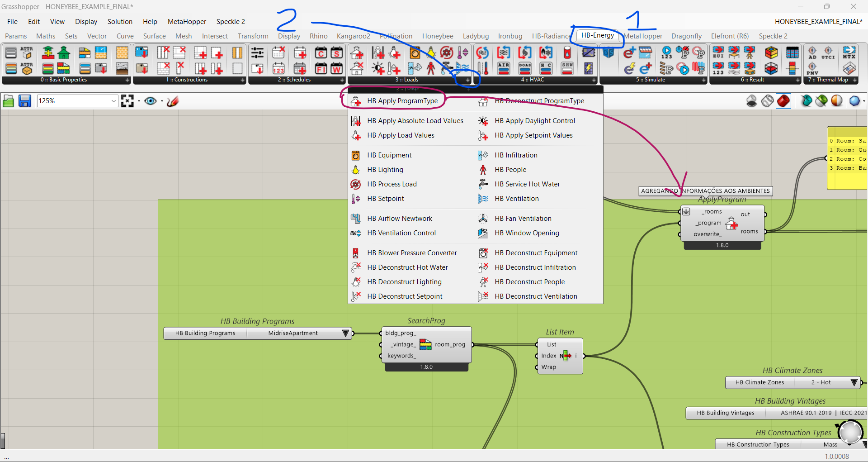
Task: Open the blue sphere display options arrow
Action: [863, 101]
